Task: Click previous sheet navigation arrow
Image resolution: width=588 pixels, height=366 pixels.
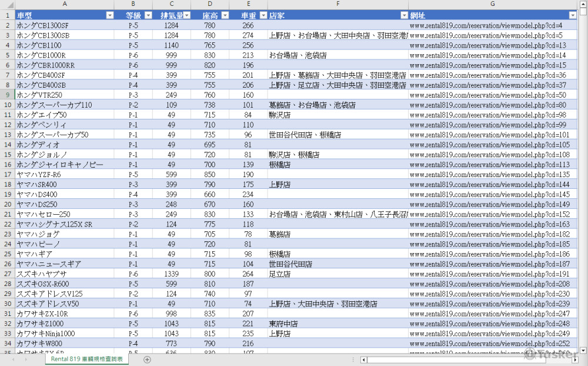Action: (13, 359)
